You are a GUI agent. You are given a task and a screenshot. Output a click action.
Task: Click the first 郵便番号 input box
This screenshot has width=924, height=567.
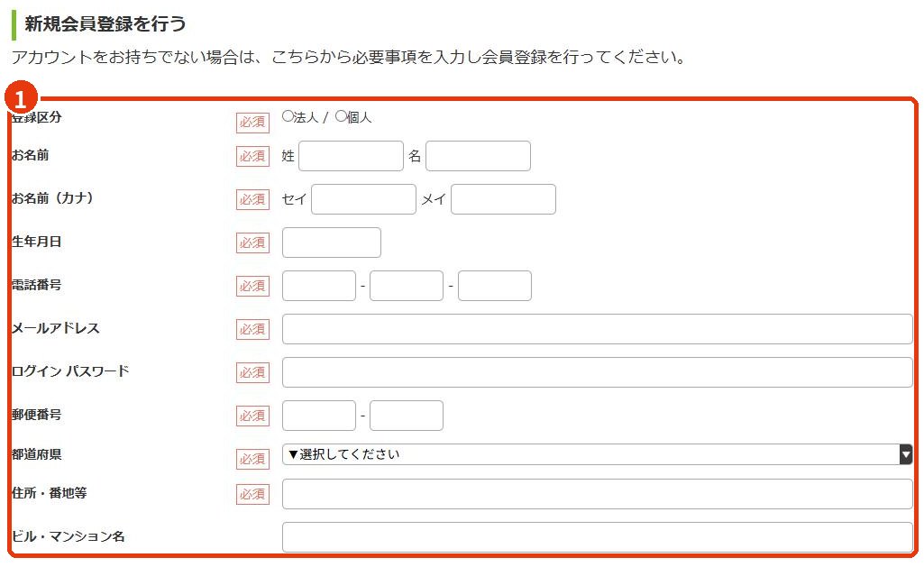(319, 416)
